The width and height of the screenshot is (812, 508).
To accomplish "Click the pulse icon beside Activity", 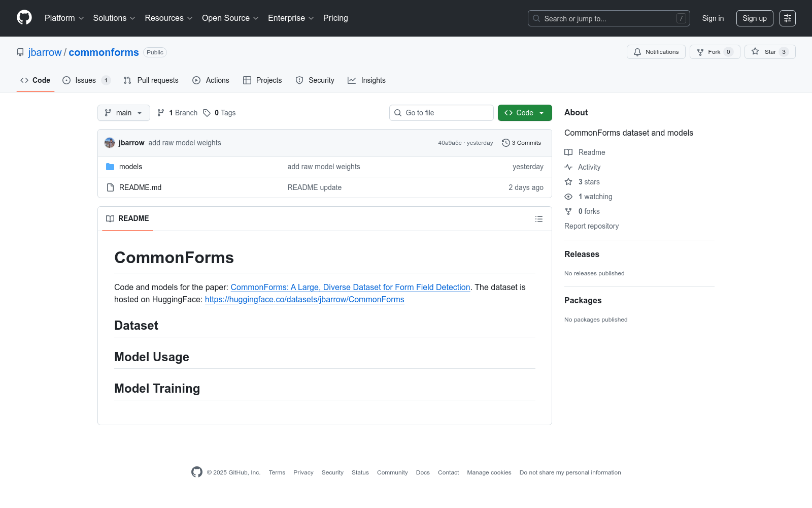I will [568, 167].
